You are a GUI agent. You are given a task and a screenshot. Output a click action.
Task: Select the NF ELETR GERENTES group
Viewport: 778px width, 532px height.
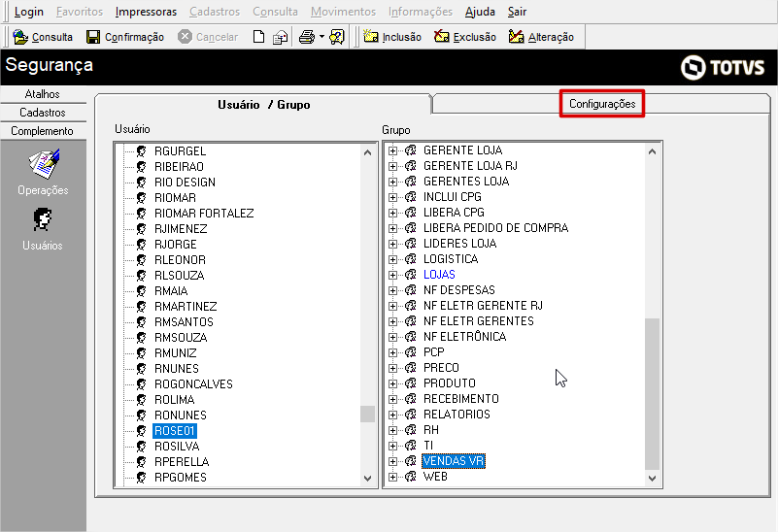[478, 321]
